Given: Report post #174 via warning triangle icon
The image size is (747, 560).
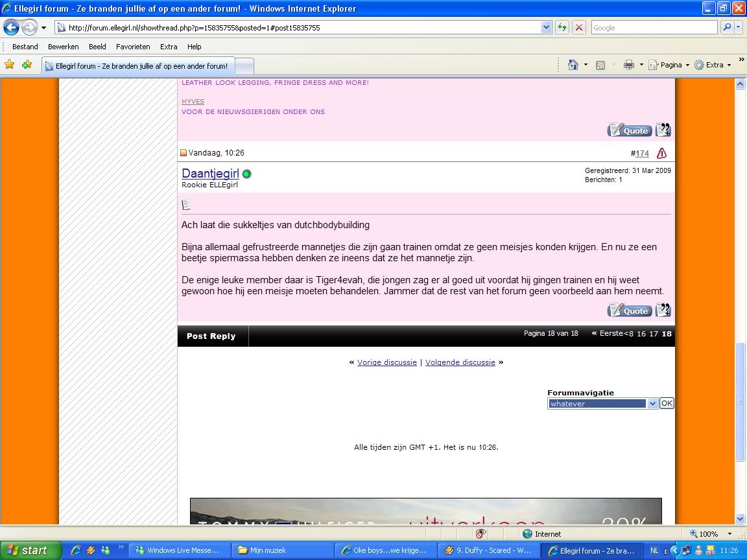Looking at the screenshot, I should pyautogui.click(x=661, y=154).
